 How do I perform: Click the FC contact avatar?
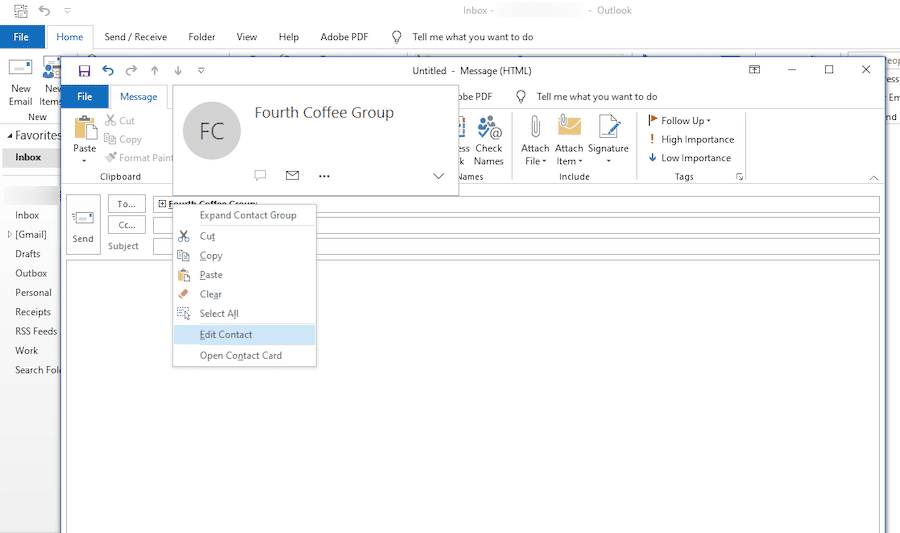[212, 131]
